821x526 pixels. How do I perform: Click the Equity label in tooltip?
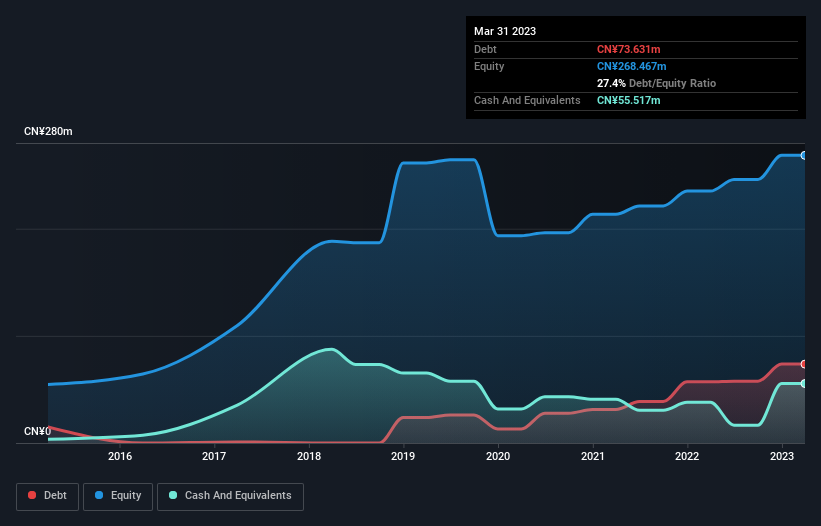pos(489,66)
